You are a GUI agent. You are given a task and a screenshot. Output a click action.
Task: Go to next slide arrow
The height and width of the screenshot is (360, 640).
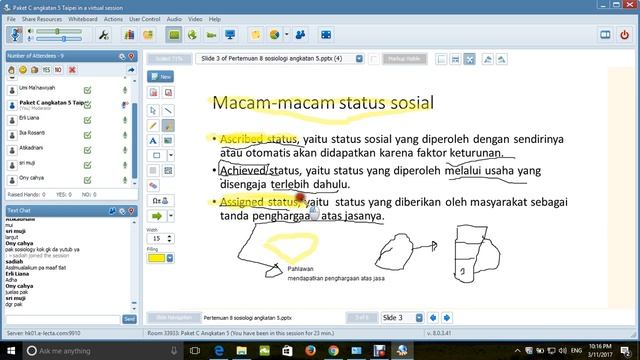point(447,318)
